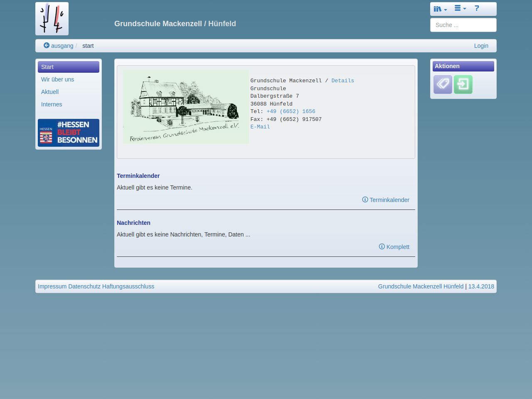Screen dimensions: 532x399
Task: Click the Hessen bleibt besonnen banner
Action: 69,133
